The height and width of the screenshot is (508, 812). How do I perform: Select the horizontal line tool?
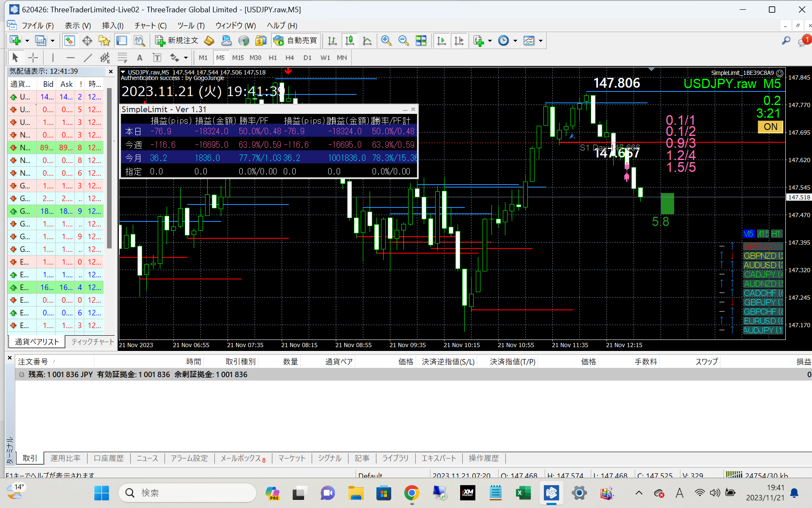tap(70, 58)
